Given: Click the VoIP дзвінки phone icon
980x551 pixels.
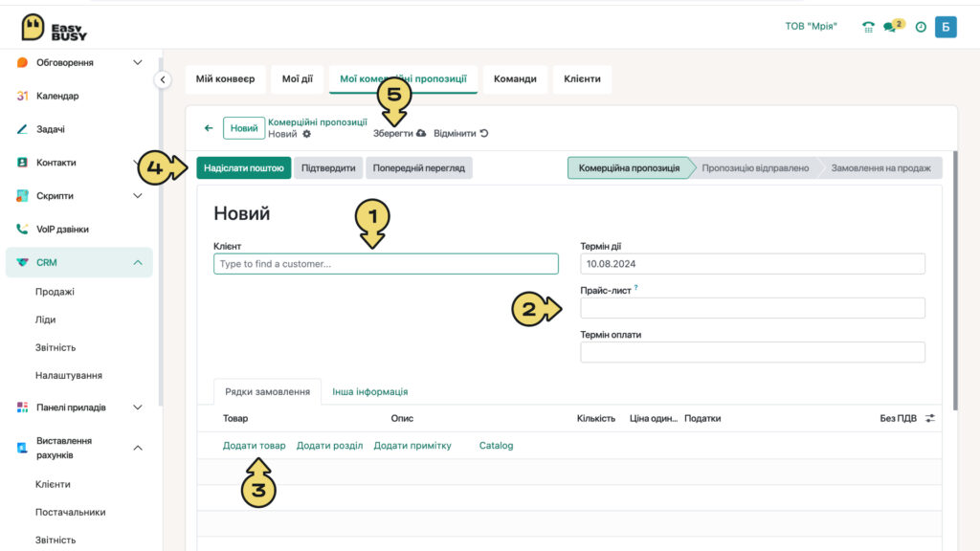Looking at the screenshot, I should [x=22, y=229].
